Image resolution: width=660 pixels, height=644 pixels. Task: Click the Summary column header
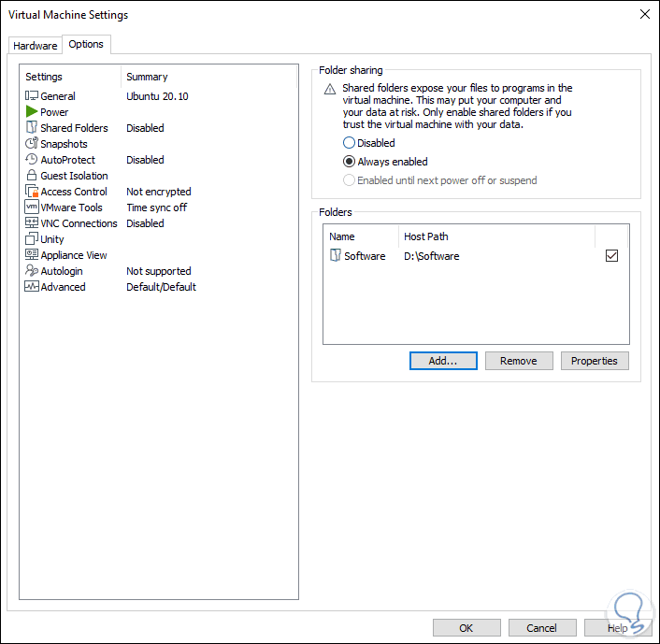click(147, 77)
